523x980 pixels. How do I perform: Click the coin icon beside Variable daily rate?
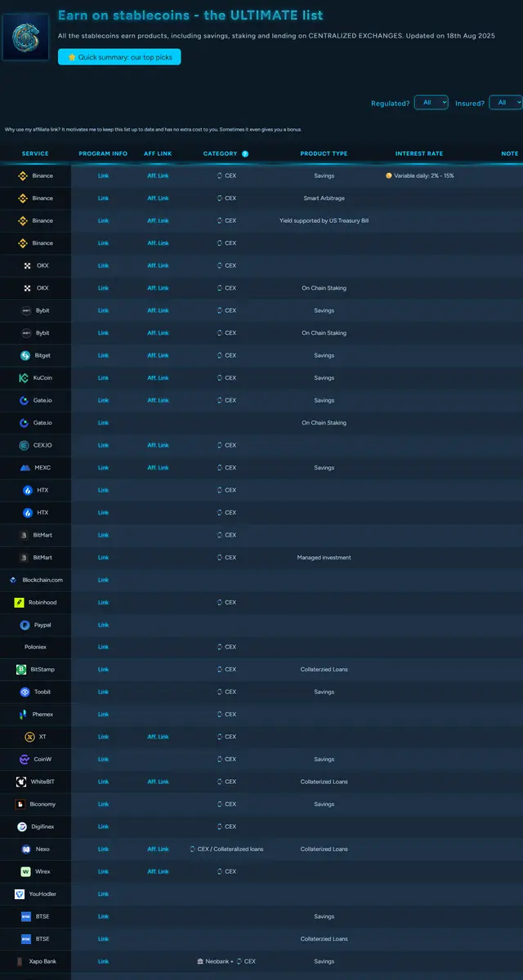click(x=389, y=176)
